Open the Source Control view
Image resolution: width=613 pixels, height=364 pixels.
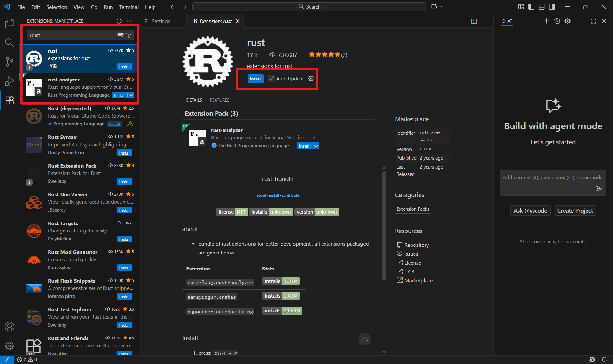(9, 62)
